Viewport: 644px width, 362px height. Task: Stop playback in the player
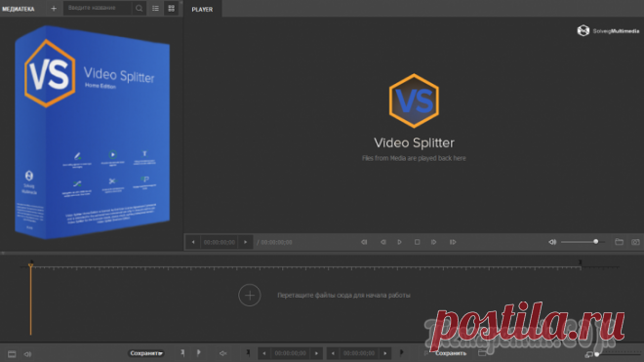(417, 242)
